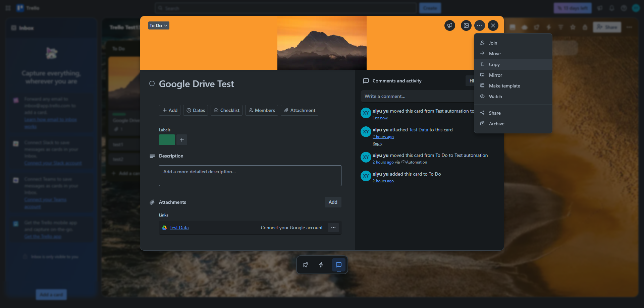
Task: Mark the Google Drive Test card complete
Action: [152, 83]
